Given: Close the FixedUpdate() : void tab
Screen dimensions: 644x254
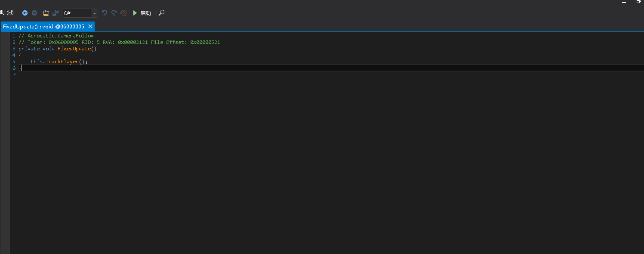Looking at the screenshot, I should click(90, 26).
